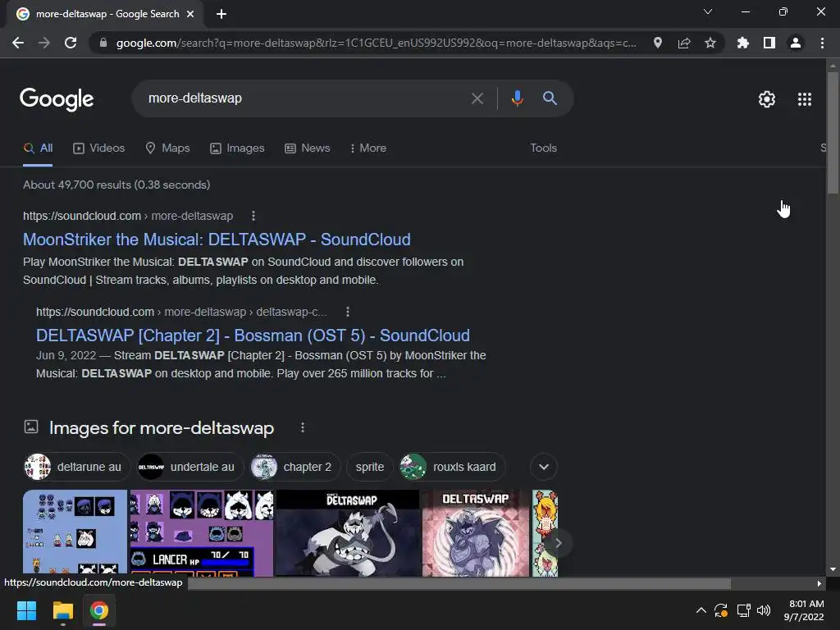
Task: Toggle the Chrome side panel
Action: click(x=769, y=43)
